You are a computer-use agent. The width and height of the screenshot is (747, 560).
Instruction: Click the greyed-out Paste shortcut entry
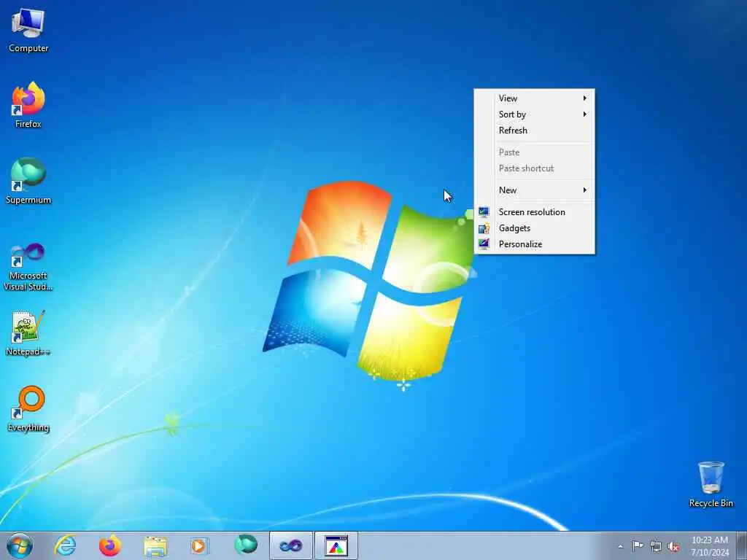pos(534,168)
